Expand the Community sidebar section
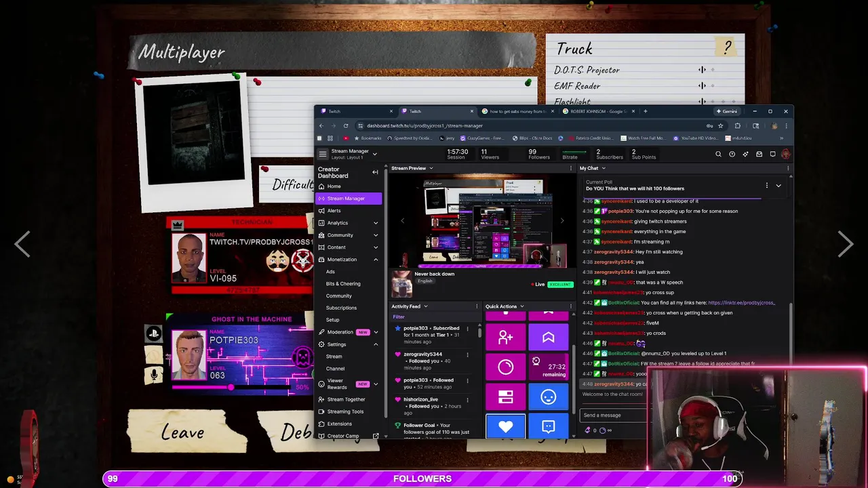Viewport: 868px width, 488px height. click(x=376, y=235)
